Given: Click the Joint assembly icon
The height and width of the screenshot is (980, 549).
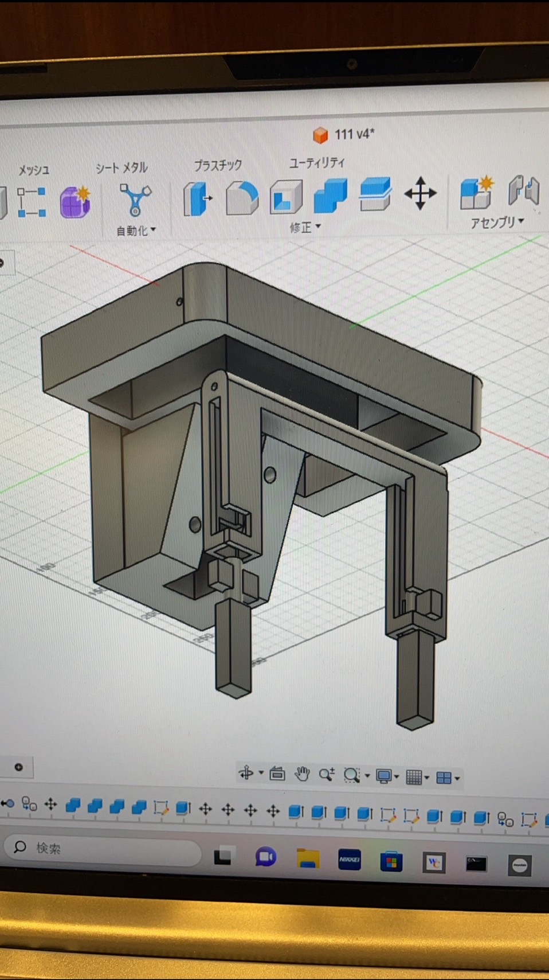Looking at the screenshot, I should click(524, 190).
